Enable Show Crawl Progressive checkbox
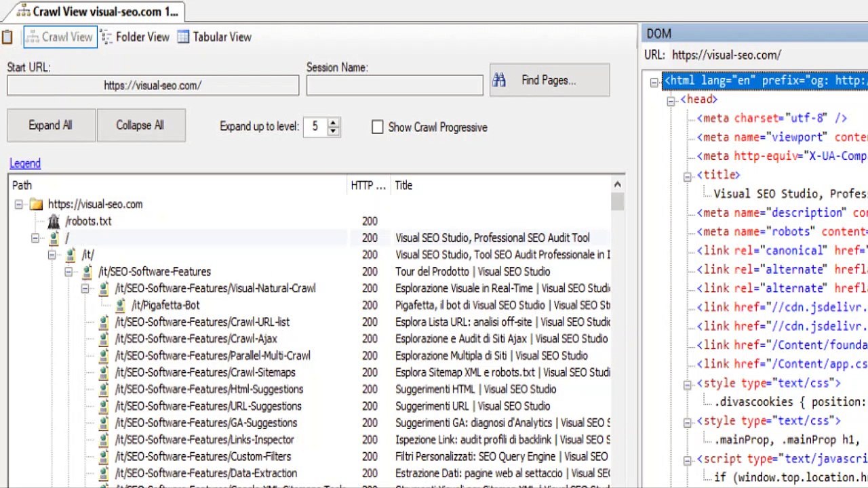This screenshot has width=868, height=488. pos(378,127)
